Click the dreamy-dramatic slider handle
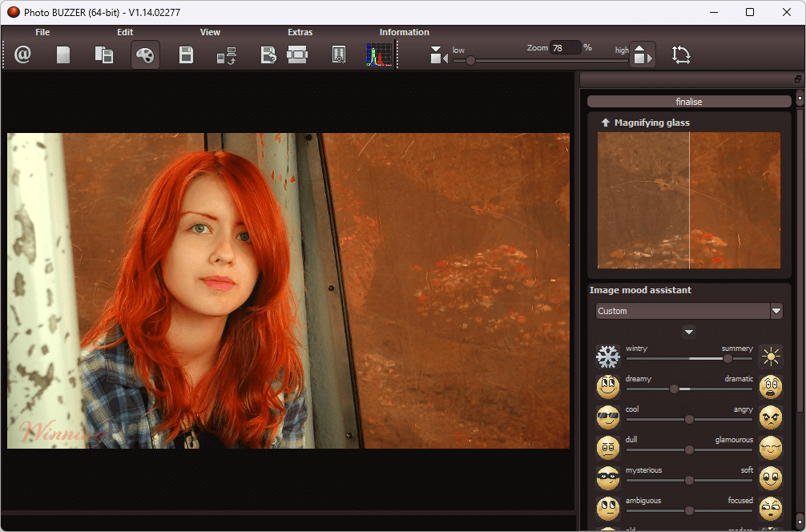 coord(674,389)
